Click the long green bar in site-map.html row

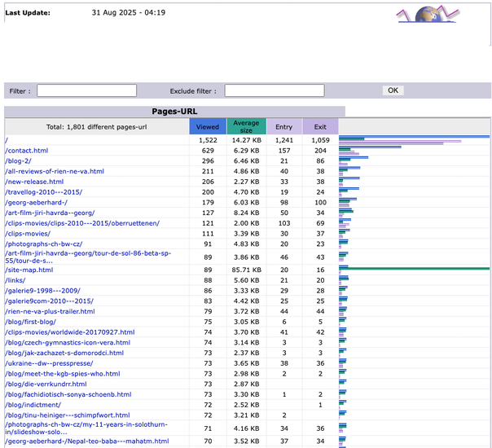point(414,269)
